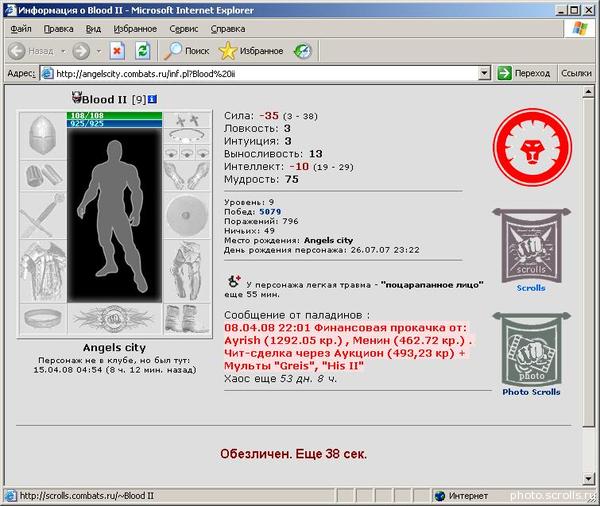Image resolution: width=600 pixels, height=506 pixels.
Task: Open the Вид menu
Action: (x=93, y=29)
